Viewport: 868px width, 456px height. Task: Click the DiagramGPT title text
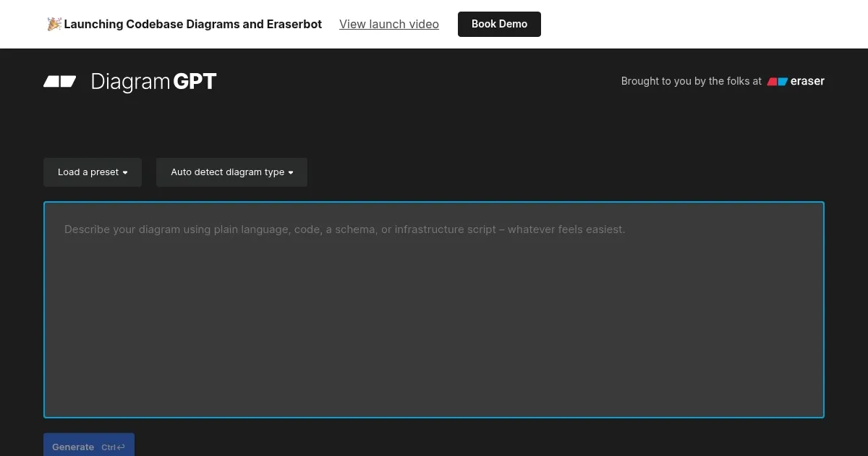[x=153, y=82]
